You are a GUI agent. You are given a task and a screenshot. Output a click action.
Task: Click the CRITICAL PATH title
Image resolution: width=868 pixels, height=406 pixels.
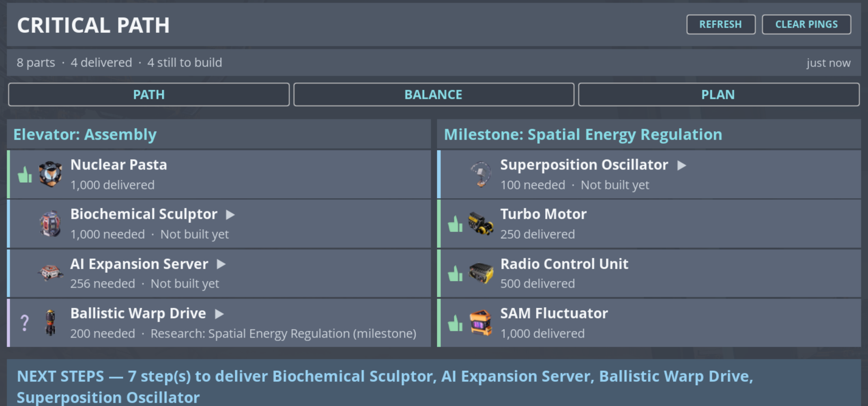tap(93, 25)
